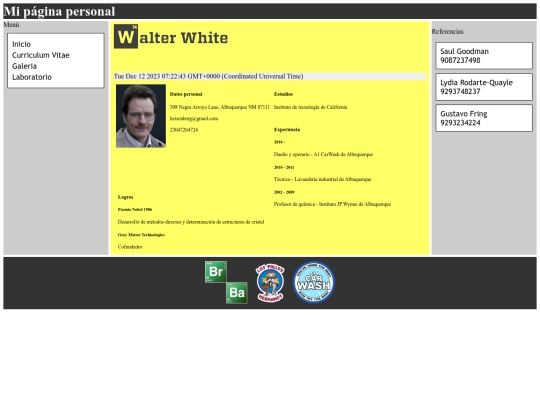Open the Laboratorio menu item
The width and height of the screenshot is (540, 405).
[x=32, y=77]
